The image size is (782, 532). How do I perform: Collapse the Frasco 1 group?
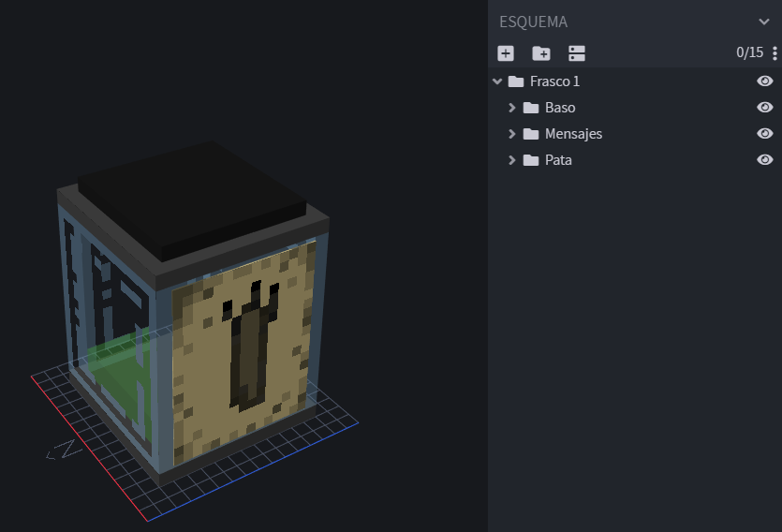[497, 81]
